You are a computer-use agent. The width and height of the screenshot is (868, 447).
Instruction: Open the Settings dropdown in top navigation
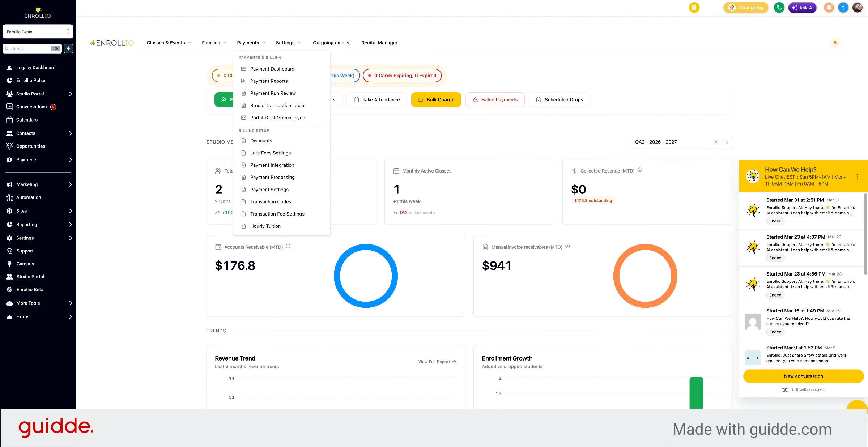tap(288, 43)
